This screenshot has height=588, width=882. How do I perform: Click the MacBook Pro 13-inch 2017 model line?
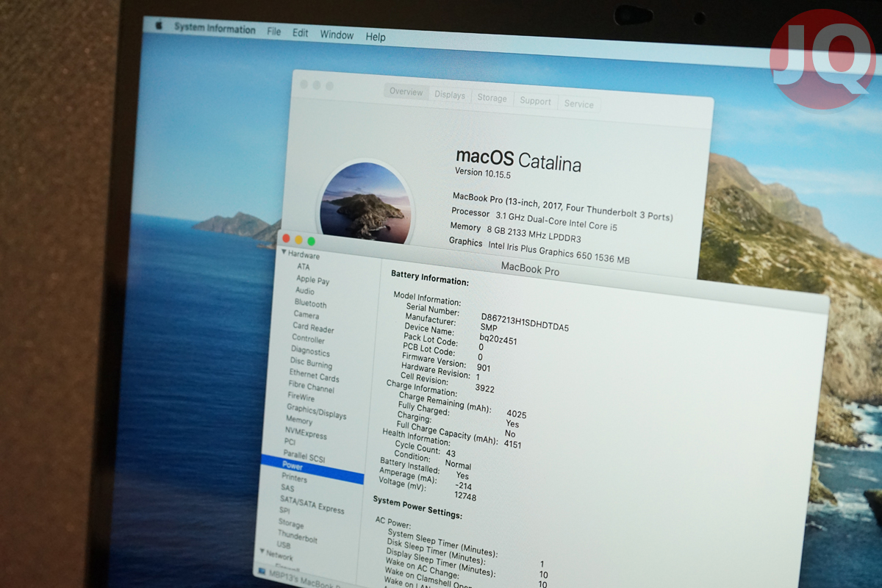point(562,207)
